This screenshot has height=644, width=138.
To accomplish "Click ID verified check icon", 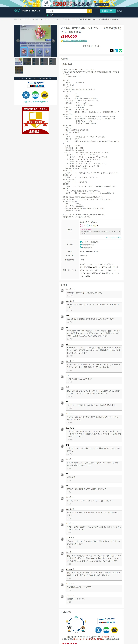I will pyautogui.click(x=81, y=247).
